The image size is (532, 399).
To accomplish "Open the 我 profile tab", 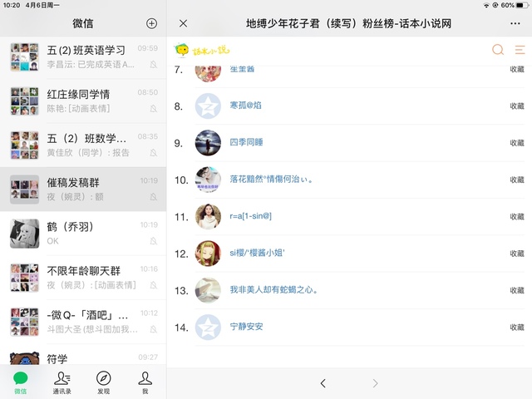I will point(145,382).
